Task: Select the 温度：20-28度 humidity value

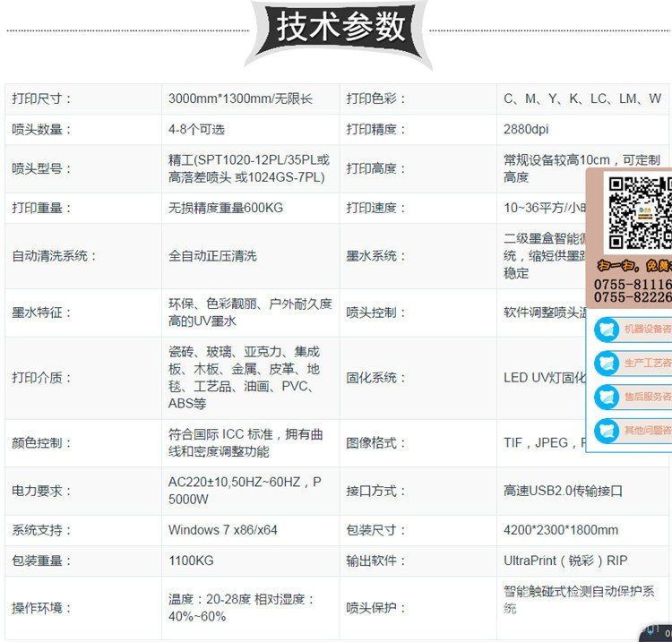Action: pos(241,608)
